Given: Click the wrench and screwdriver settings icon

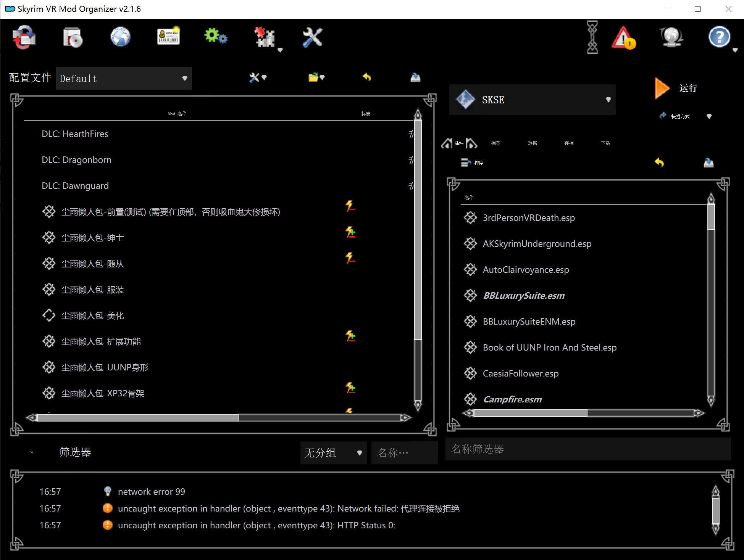Looking at the screenshot, I should 312,37.
